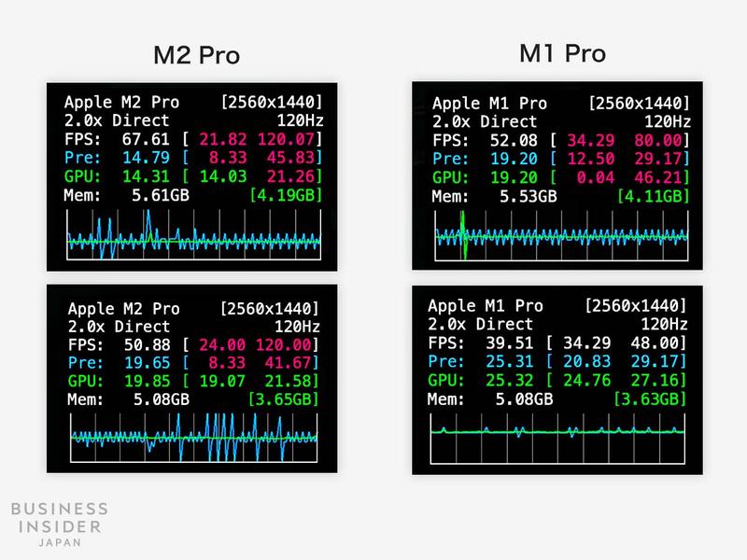Click the GPU maximum value 27.16
Screen dimensions: 747x560
[655, 380]
